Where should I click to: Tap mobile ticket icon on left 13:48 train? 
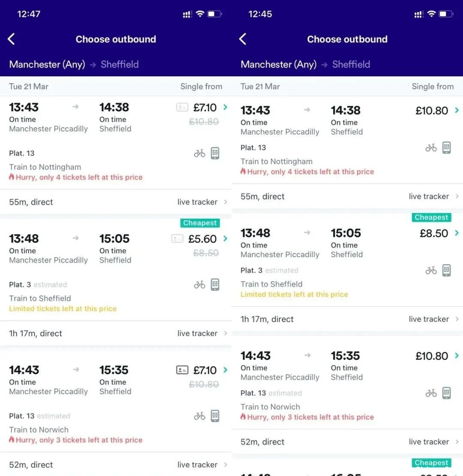coord(215,285)
